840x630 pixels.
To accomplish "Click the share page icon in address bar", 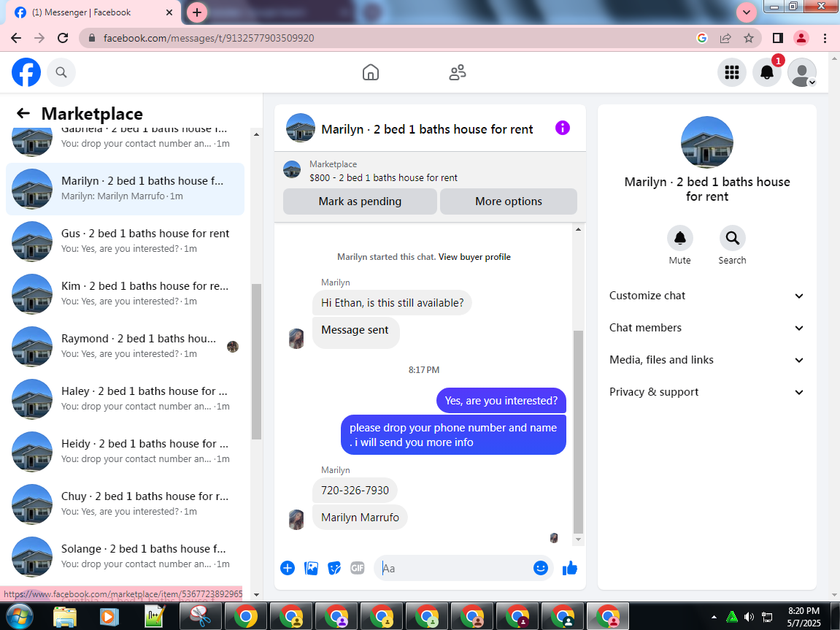I will coord(725,38).
